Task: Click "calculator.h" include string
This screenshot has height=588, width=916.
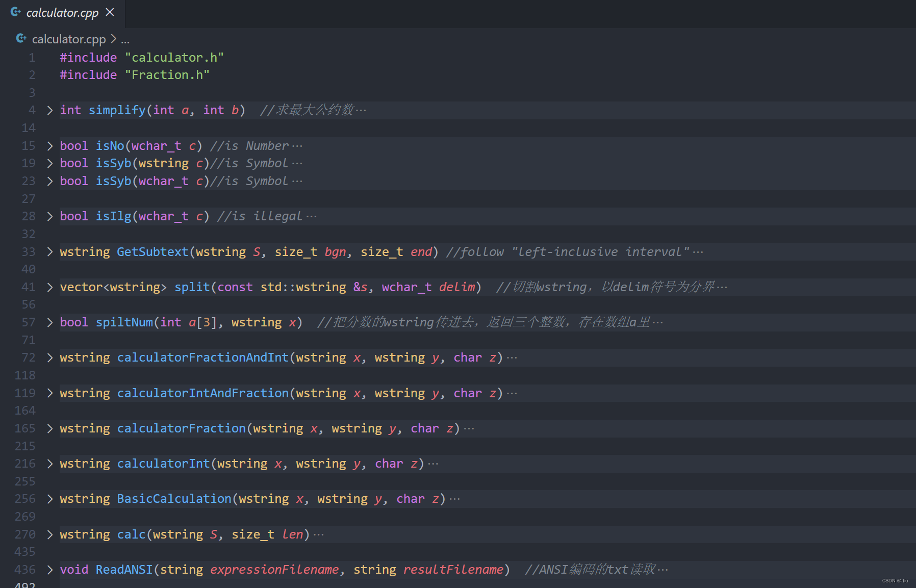Action: point(174,58)
